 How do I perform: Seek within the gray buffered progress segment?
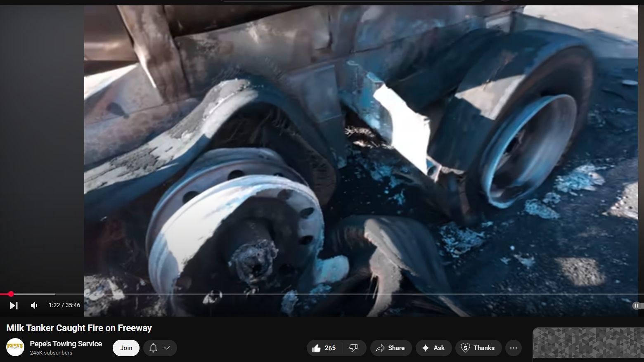[x=37, y=294]
